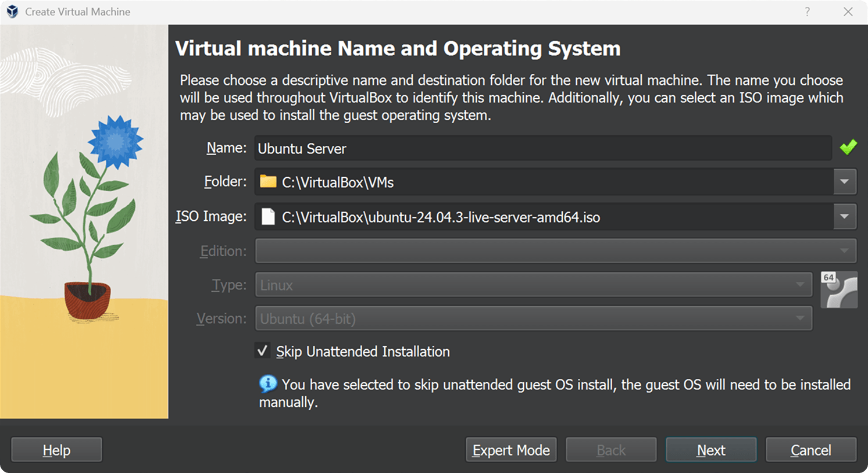Expand the Type dropdown showing Linux
The width and height of the screenshot is (868, 473).
pyautogui.click(x=800, y=285)
